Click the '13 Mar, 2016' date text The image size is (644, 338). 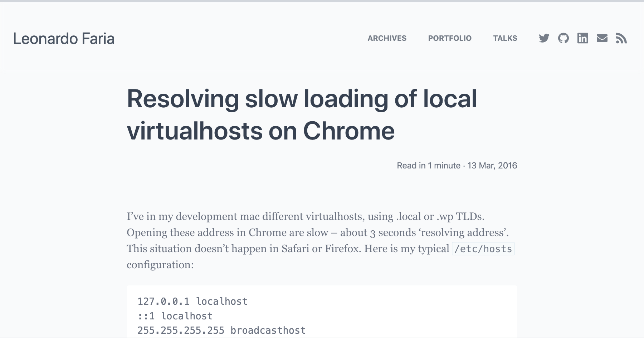tap(492, 166)
